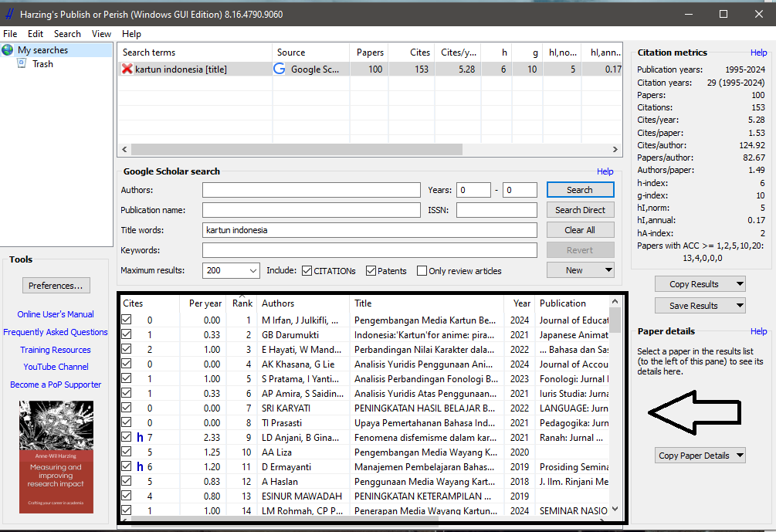The width and height of the screenshot is (776, 532).
Task: Open the View menu
Action: [x=101, y=34]
